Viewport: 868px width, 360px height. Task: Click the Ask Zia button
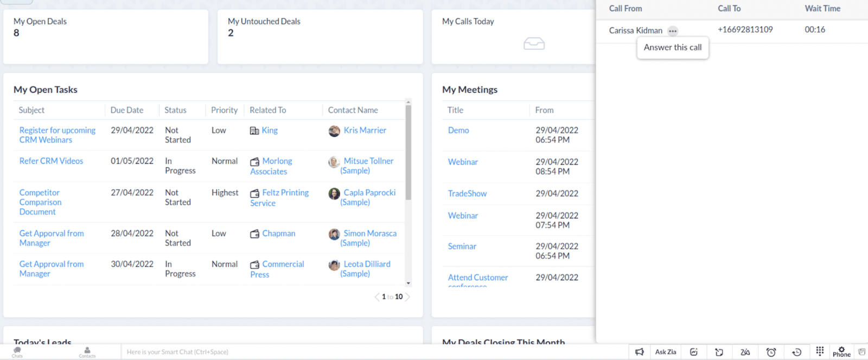click(x=666, y=352)
